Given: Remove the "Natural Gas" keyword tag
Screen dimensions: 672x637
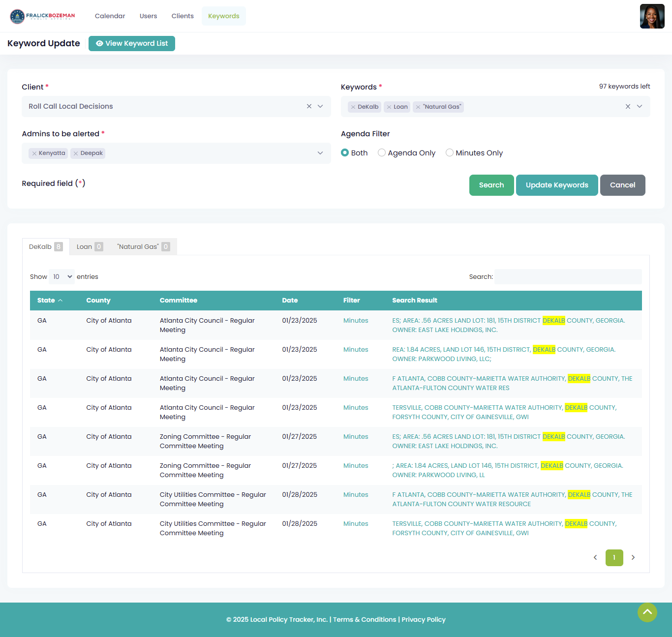Looking at the screenshot, I should pos(417,107).
